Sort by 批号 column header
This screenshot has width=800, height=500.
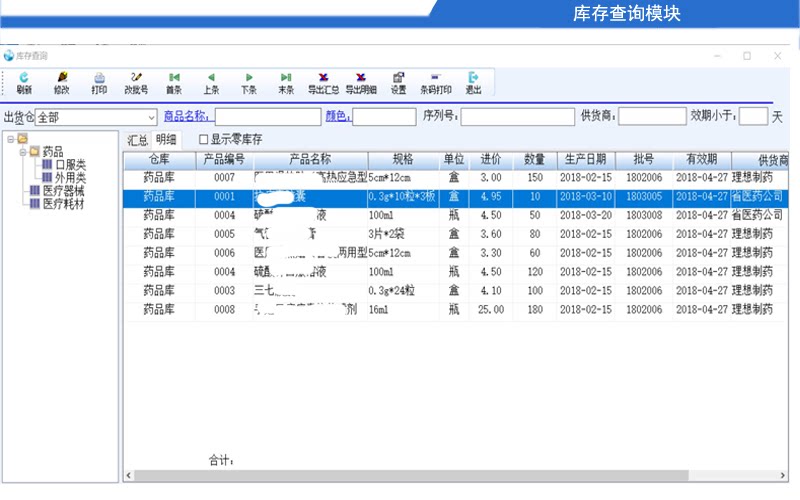[x=644, y=160]
